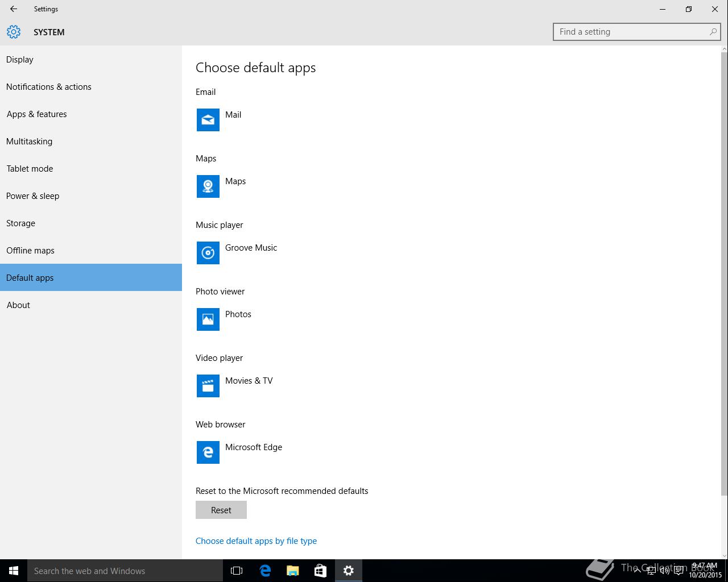Switch to Notifications & actions
The image size is (728, 582).
(x=49, y=87)
